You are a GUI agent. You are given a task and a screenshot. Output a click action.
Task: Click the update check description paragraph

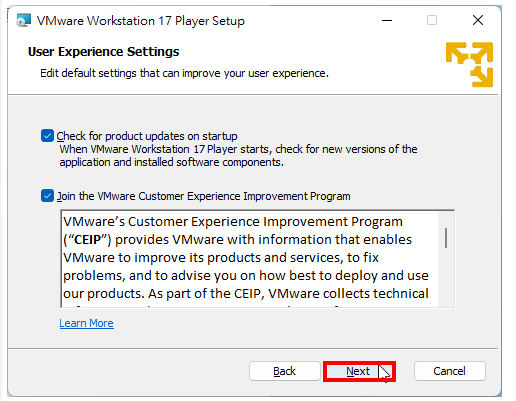[238, 156]
